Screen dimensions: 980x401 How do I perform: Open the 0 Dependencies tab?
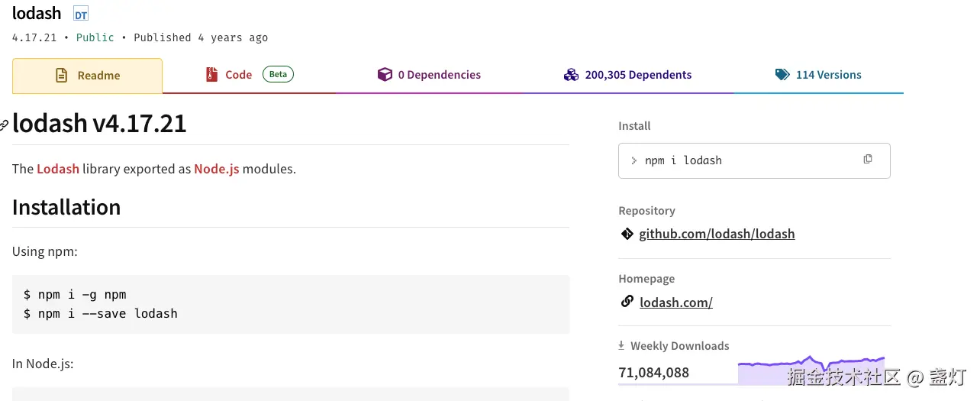(429, 75)
